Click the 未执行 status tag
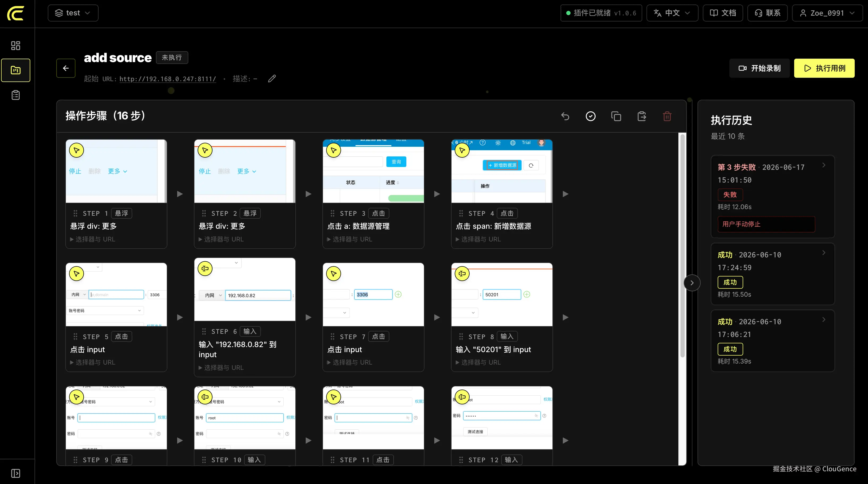 tap(172, 58)
